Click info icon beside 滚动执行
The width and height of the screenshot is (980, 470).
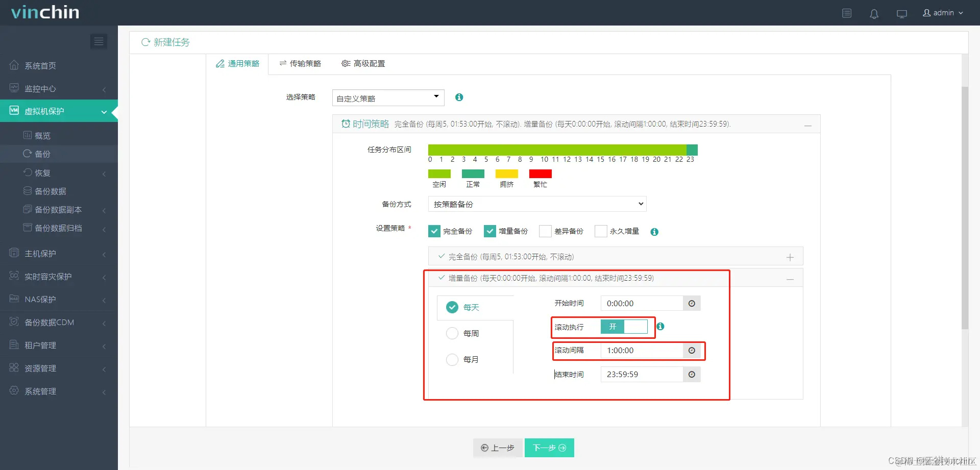pos(660,326)
